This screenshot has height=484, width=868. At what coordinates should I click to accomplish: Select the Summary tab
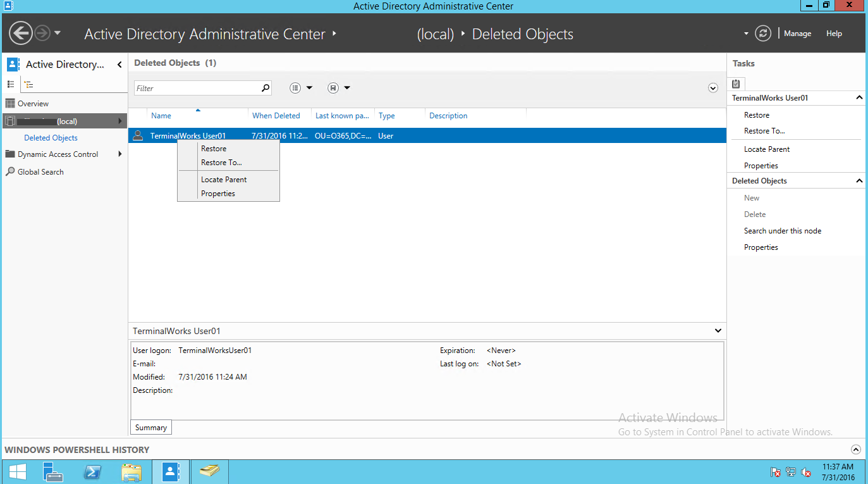point(151,428)
